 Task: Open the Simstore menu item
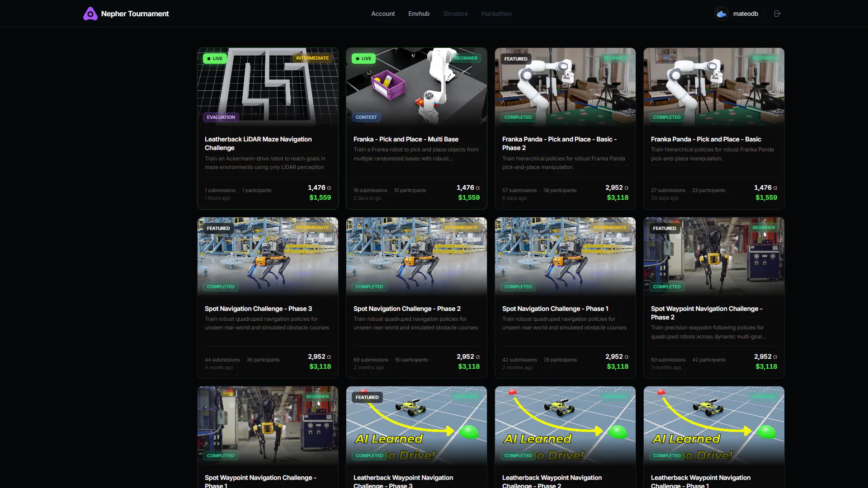coord(455,14)
